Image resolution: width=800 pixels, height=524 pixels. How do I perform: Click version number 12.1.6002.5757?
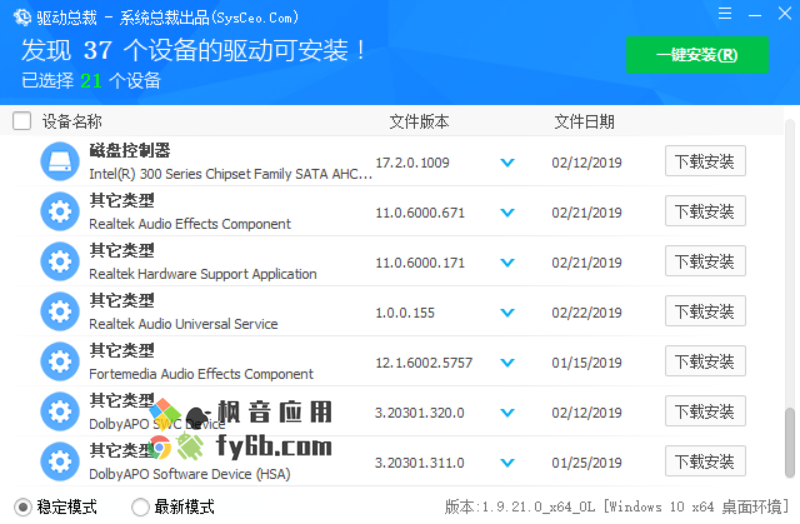click(424, 363)
